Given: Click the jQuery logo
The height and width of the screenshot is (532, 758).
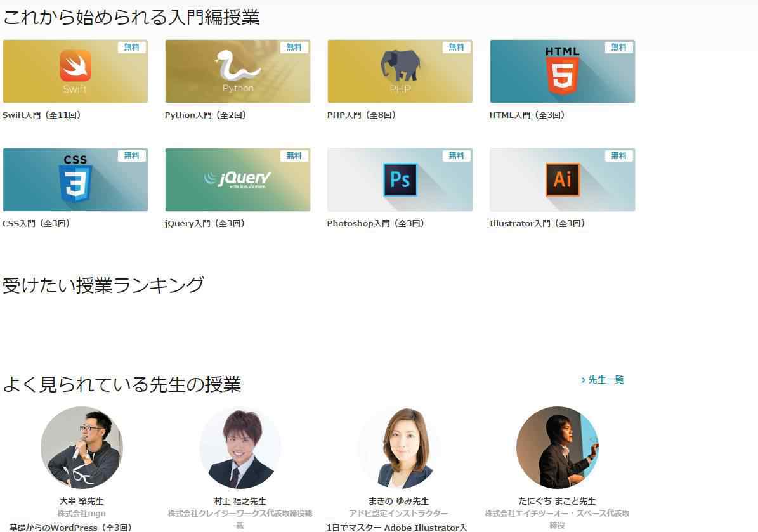Looking at the screenshot, I should (x=237, y=179).
